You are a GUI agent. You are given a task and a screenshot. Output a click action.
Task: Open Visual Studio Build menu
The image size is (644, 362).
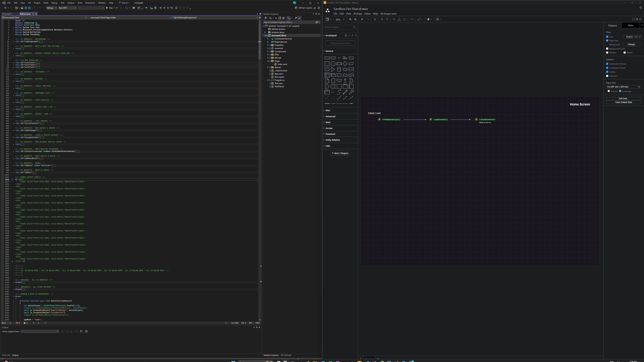point(46,3)
